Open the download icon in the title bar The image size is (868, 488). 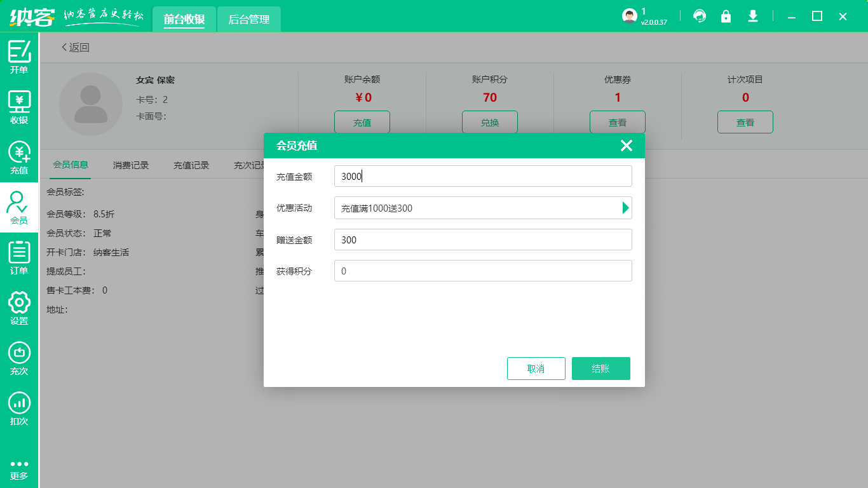[753, 16]
